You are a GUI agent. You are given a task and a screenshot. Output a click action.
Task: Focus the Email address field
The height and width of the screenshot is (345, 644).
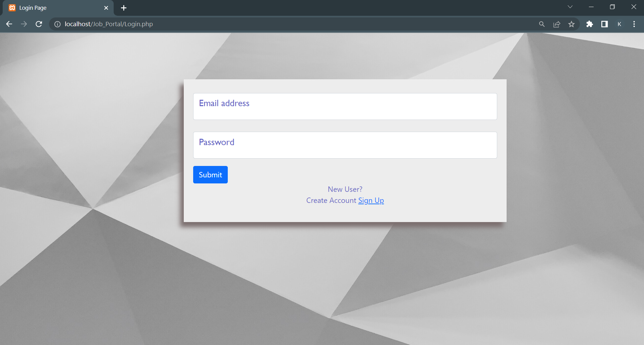(345, 106)
